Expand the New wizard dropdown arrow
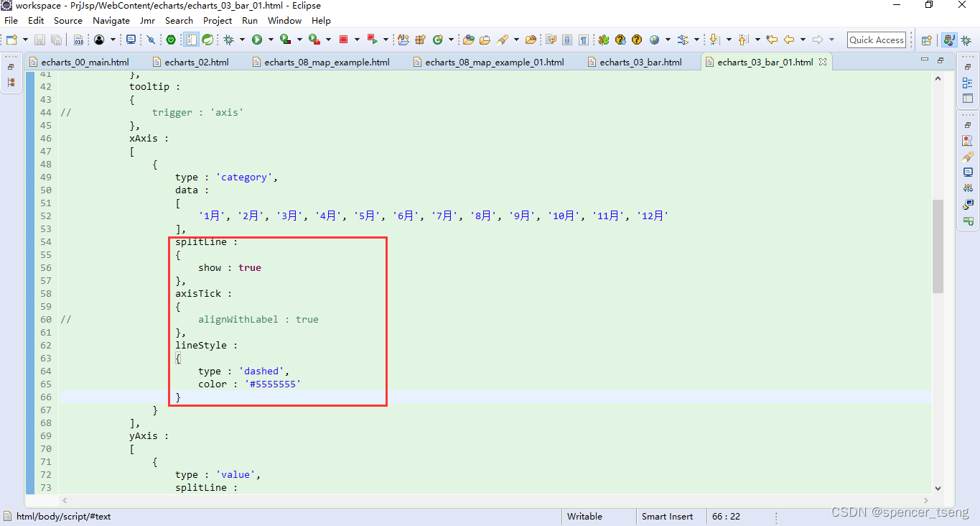Image resolution: width=980 pixels, height=526 pixels. pyautogui.click(x=25, y=40)
